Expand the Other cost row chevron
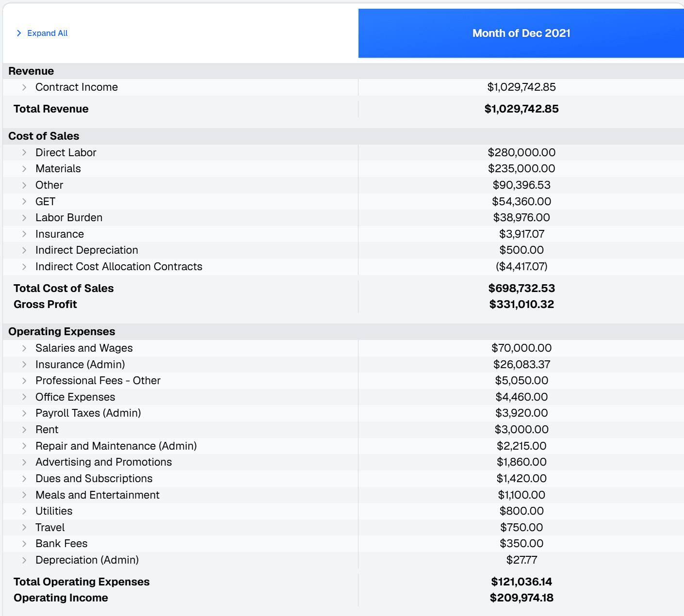The width and height of the screenshot is (684, 616). coord(24,185)
